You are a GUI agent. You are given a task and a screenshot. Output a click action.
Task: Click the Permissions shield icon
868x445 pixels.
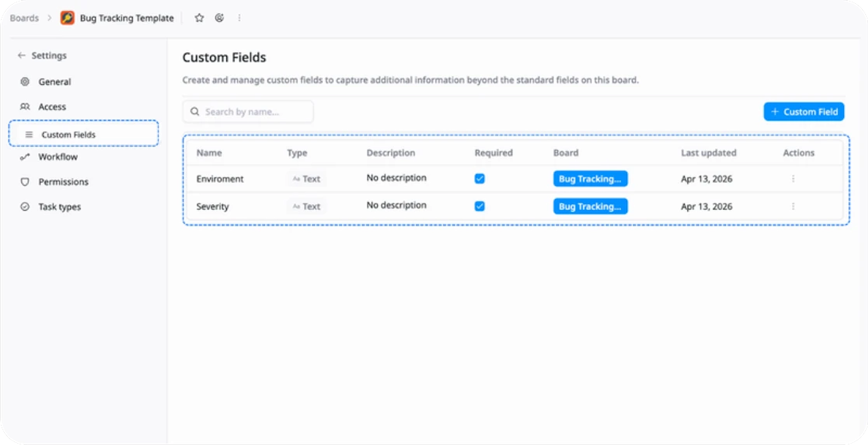tap(25, 182)
